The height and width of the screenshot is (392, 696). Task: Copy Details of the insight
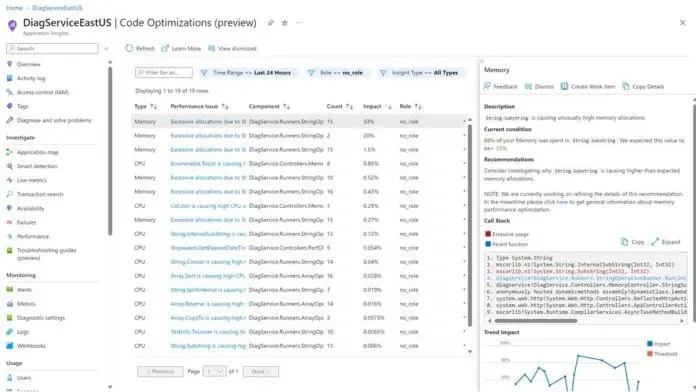point(643,87)
